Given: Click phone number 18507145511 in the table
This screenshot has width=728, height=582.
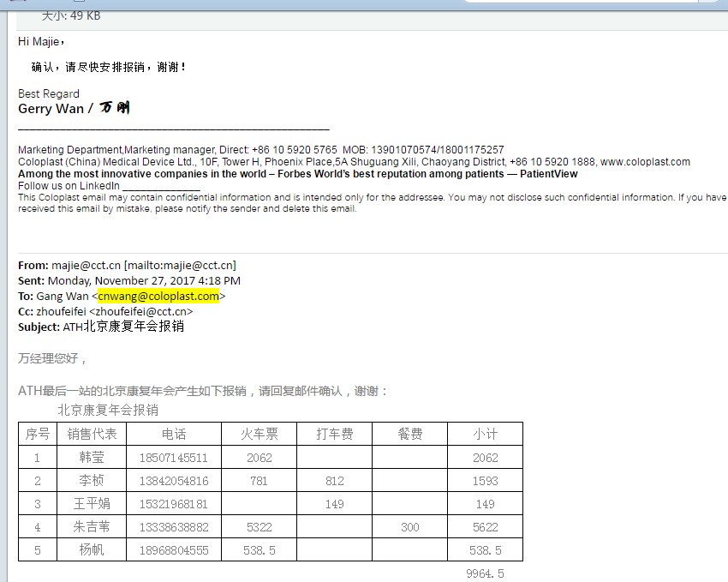Looking at the screenshot, I should coord(173,458).
